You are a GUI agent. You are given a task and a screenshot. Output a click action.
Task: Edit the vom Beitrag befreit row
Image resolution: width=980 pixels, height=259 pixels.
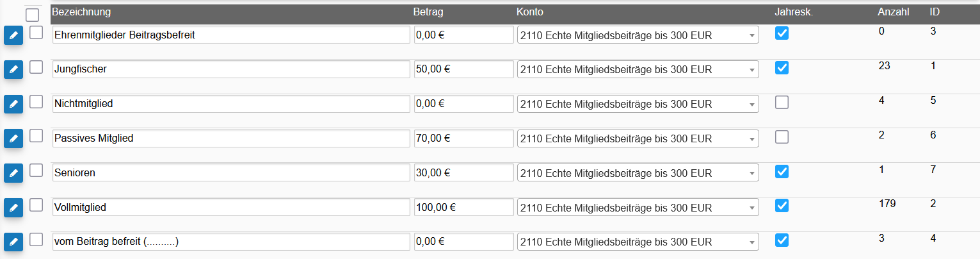pos(13,242)
